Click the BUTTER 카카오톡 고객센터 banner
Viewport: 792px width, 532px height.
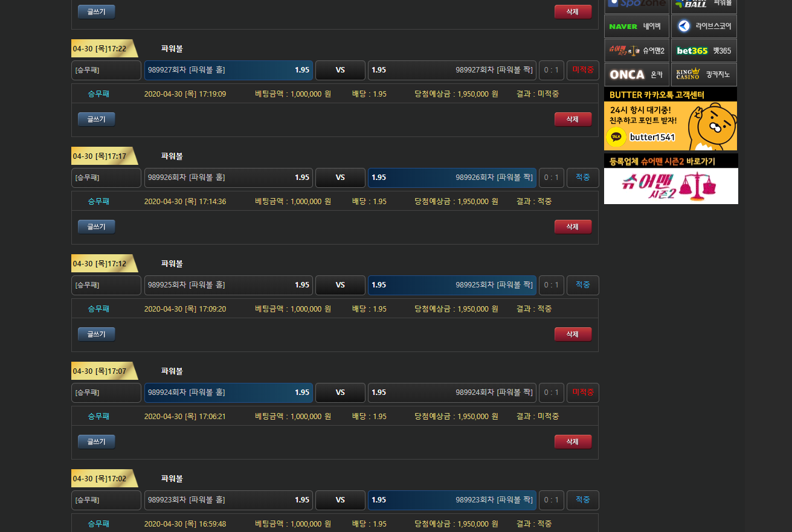(671, 119)
